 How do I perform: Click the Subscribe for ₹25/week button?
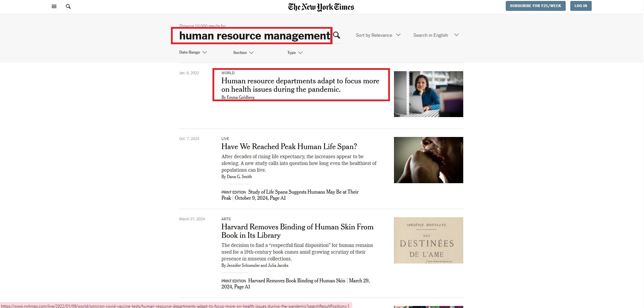[535, 6]
